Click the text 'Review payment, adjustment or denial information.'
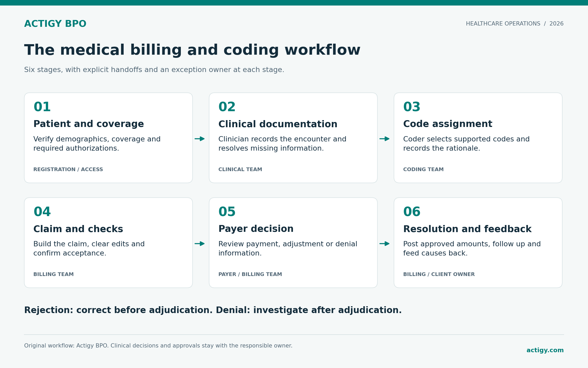 (x=288, y=249)
